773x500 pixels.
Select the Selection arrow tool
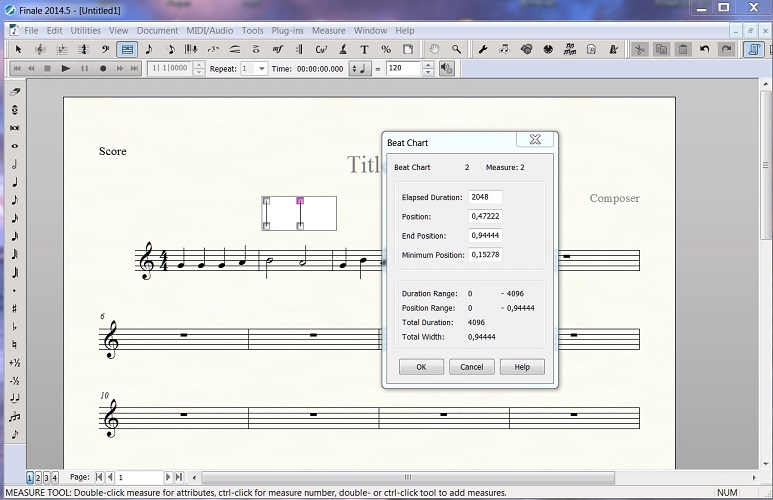[x=18, y=49]
